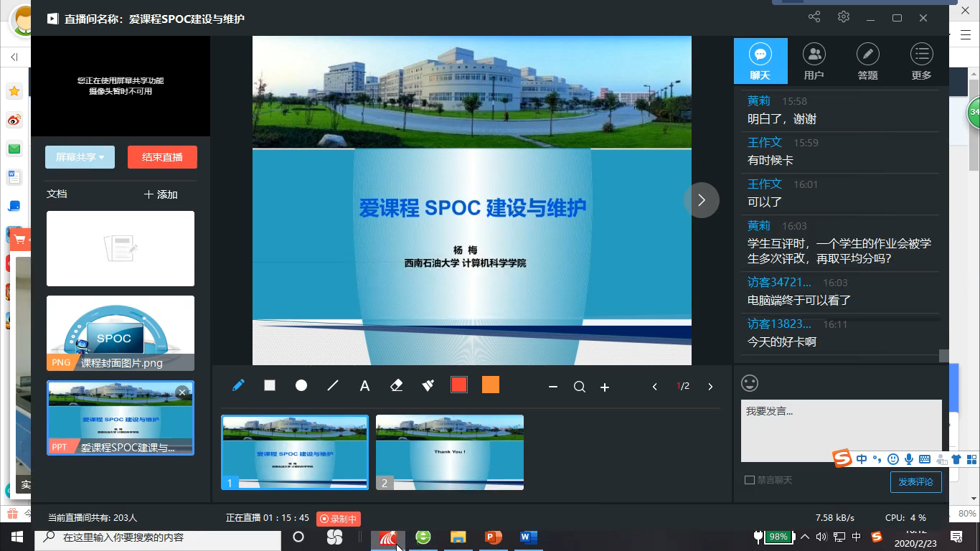
Task: Select the straight line tool
Action: coord(333,386)
